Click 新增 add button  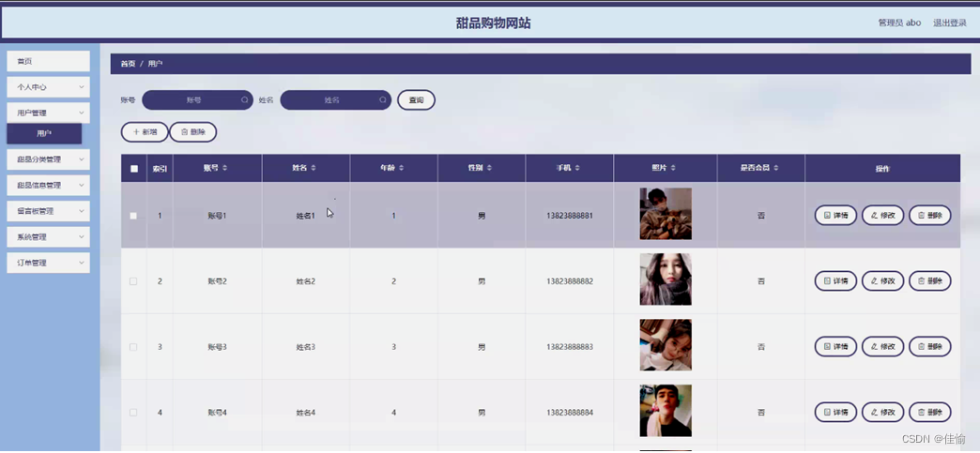pos(145,132)
